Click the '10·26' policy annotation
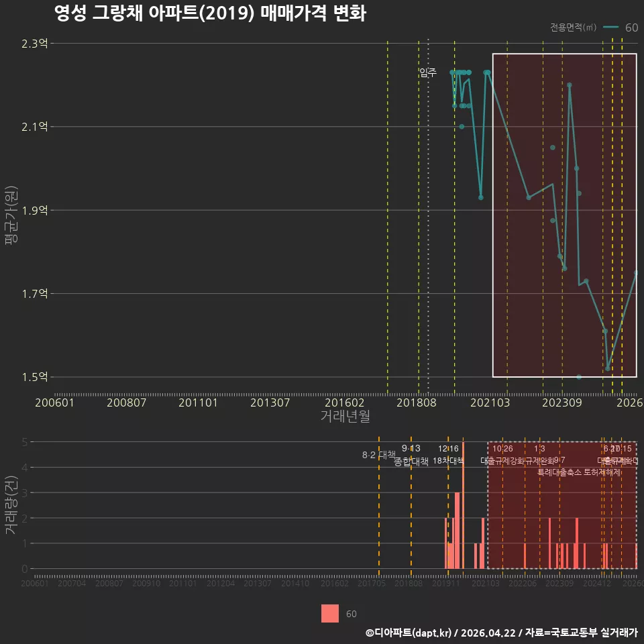The height and width of the screenshot is (644, 644). click(x=502, y=449)
